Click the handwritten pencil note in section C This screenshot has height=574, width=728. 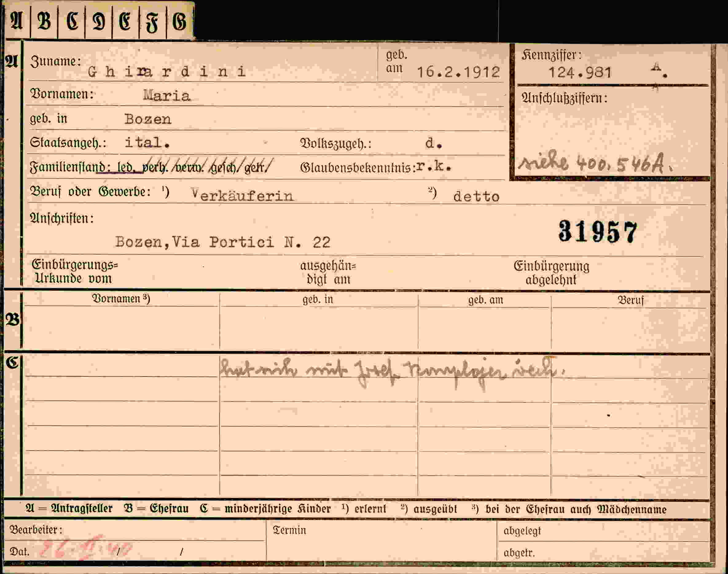pyautogui.click(x=393, y=373)
